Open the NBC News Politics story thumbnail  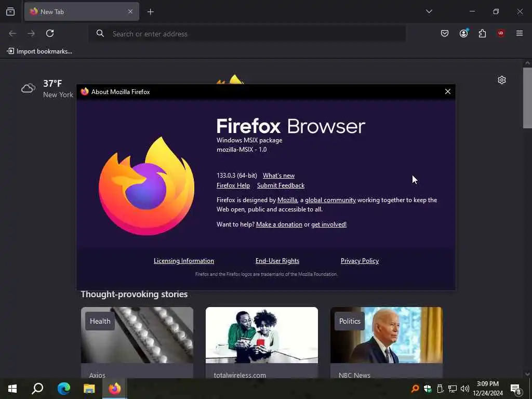click(386, 335)
